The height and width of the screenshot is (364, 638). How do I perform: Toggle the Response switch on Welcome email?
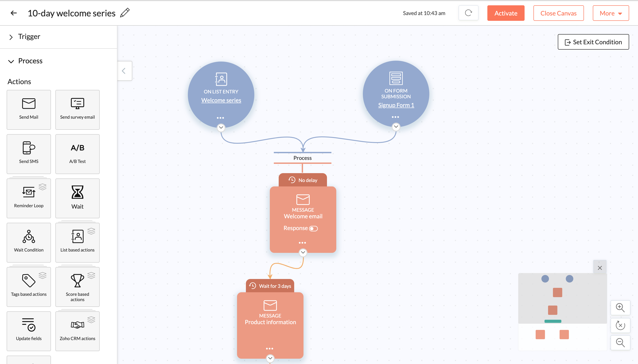314,228
